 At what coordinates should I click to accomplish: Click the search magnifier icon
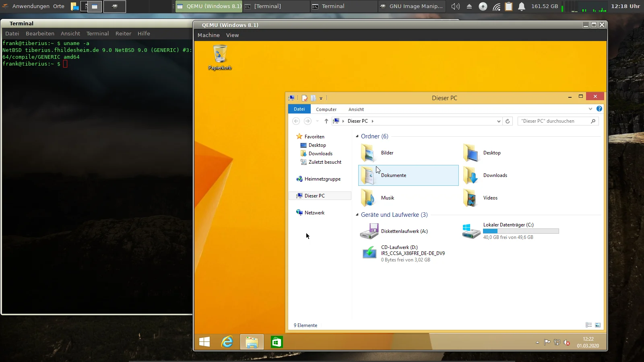tap(593, 121)
